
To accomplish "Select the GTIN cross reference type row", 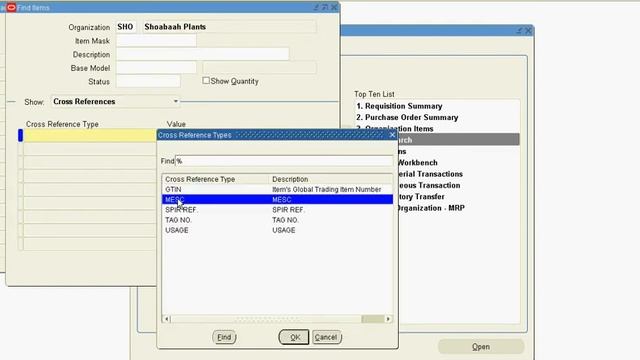I will tap(278, 189).
